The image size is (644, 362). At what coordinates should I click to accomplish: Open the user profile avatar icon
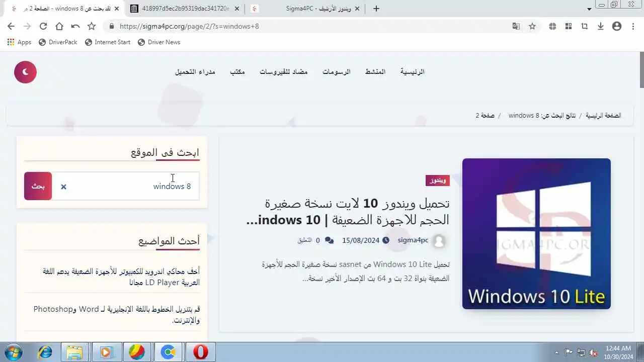click(x=617, y=26)
